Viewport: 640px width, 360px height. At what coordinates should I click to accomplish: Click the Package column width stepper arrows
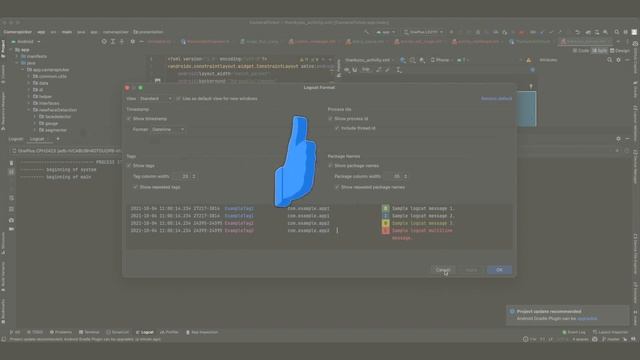click(x=405, y=176)
